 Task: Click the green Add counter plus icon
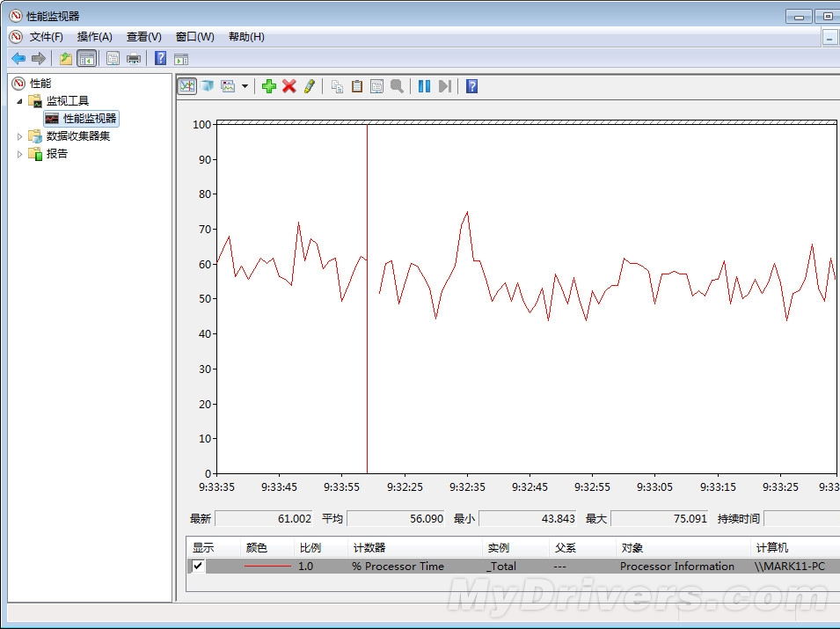(269, 86)
